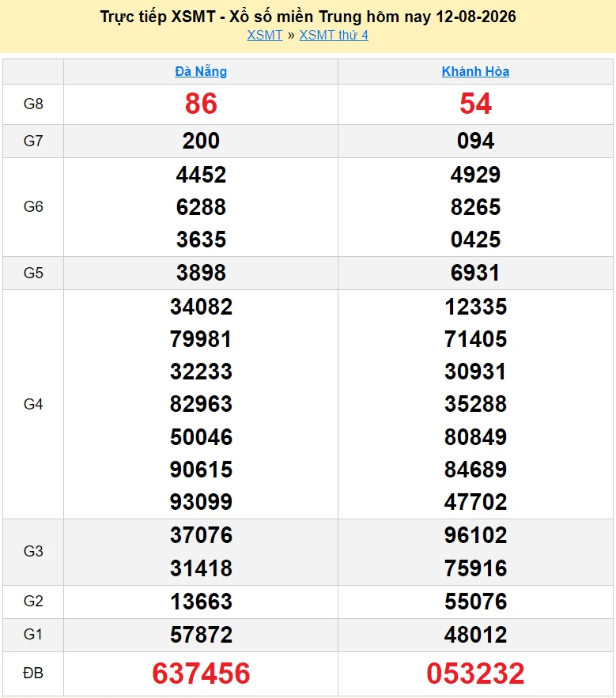Select Đà Nẵng G8 result 86
616x698 pixels.
201,104
